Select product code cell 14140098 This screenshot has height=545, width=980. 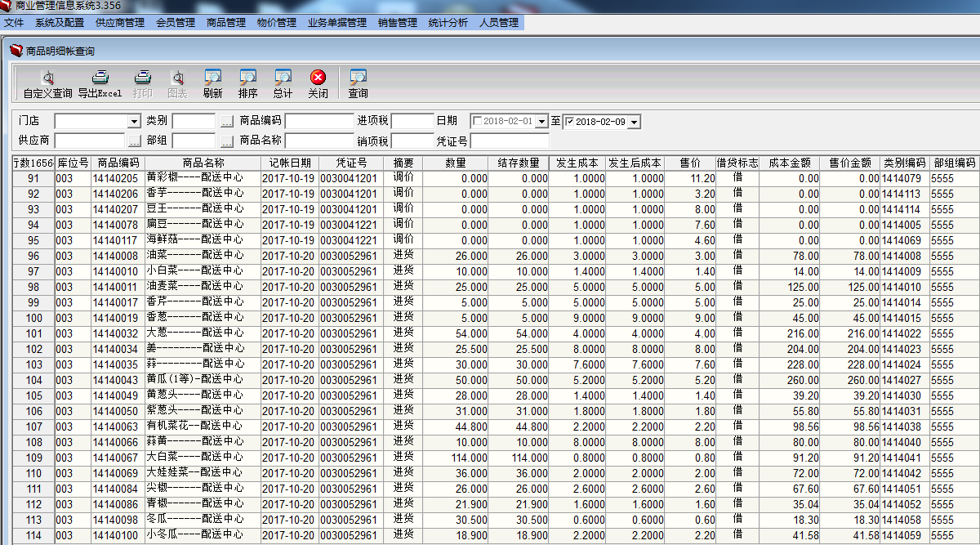tap(117, 520)
